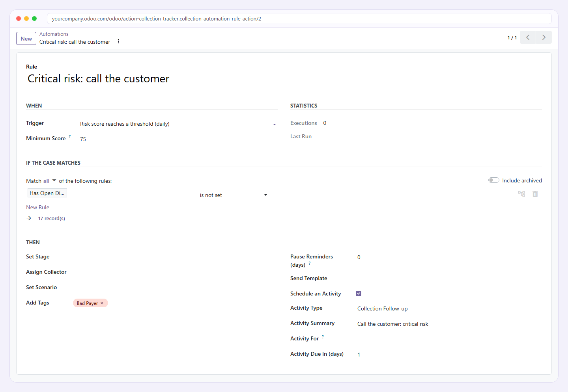Add a New Rule to the filter
This screenshot has height=392, width=568.
(37, 207)
